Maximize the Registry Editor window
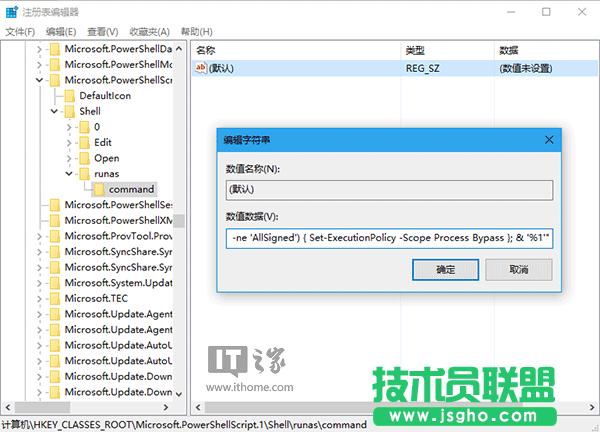Image resolution: width=600 pixels, height=432 pixels. tap(546, 12)
